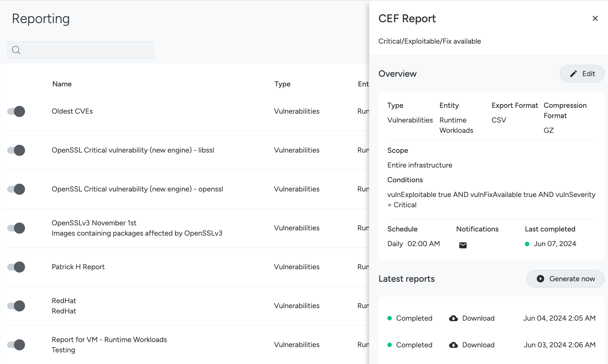Focus the Reporting search field
608x364 pixels.
(x=81, y=50)
